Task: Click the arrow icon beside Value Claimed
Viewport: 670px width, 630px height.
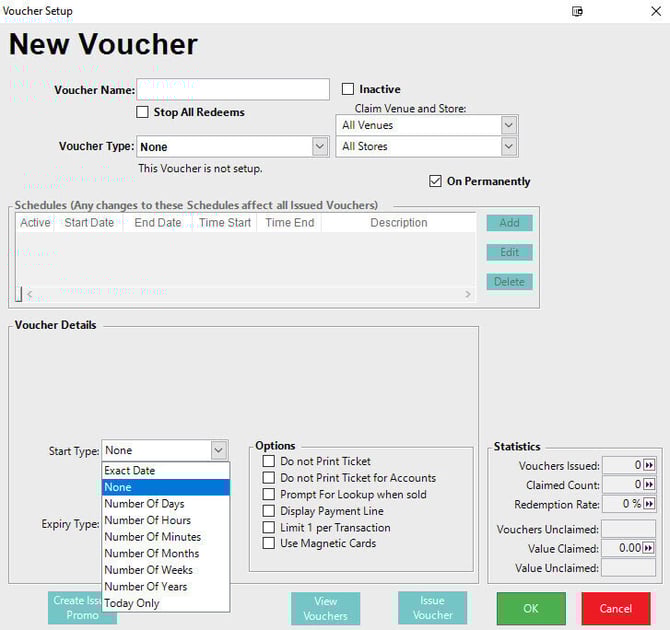Action: point(649,548)
